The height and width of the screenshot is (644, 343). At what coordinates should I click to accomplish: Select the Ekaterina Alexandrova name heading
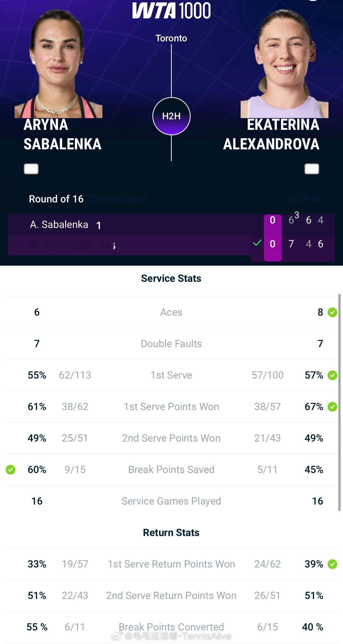pyautogui.click(x=271, y=135)
